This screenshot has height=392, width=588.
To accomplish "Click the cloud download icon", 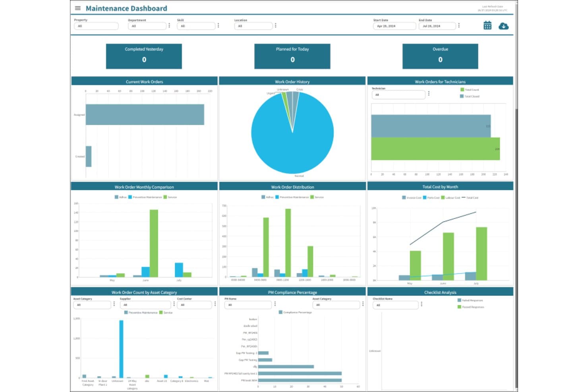I will click(x=503, y=26).
